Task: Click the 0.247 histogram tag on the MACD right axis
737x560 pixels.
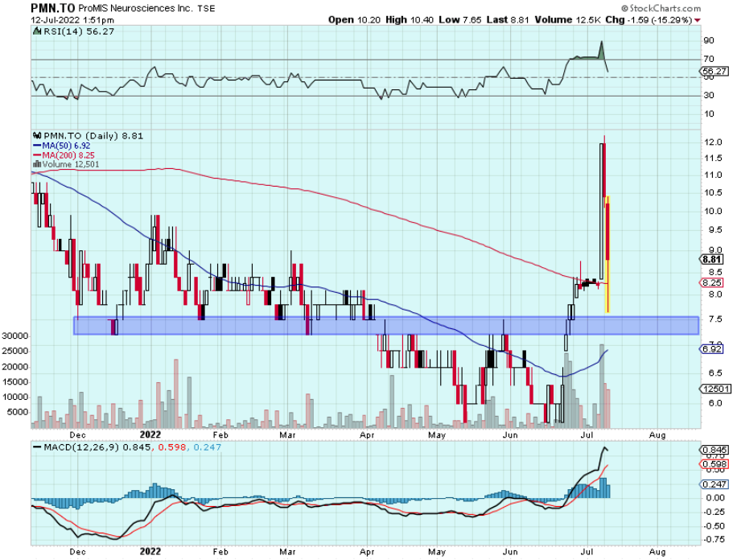Action: tap(714, 484)
